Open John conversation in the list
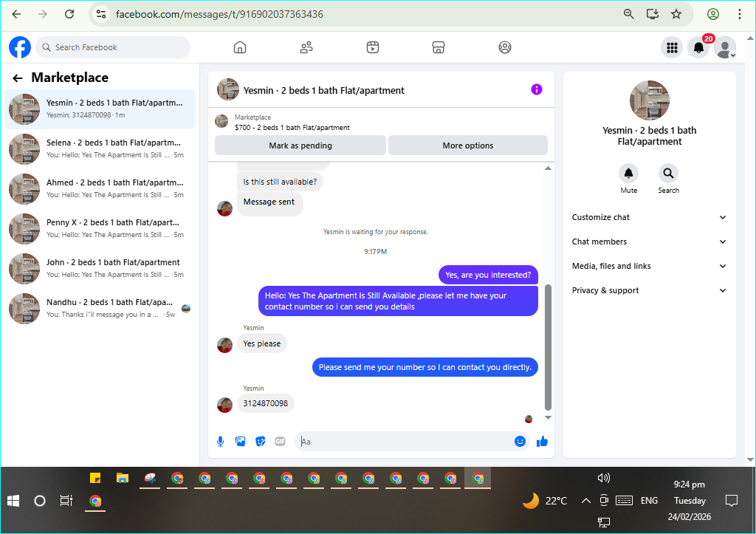The height and width of the screenshot is (534, 756). point(100,268)
